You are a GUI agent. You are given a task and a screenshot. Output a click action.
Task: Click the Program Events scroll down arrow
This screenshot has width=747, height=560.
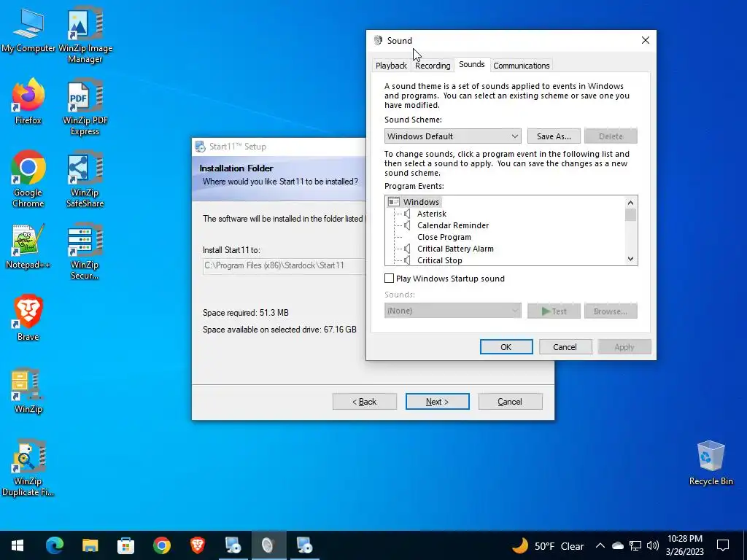[631, 259]
